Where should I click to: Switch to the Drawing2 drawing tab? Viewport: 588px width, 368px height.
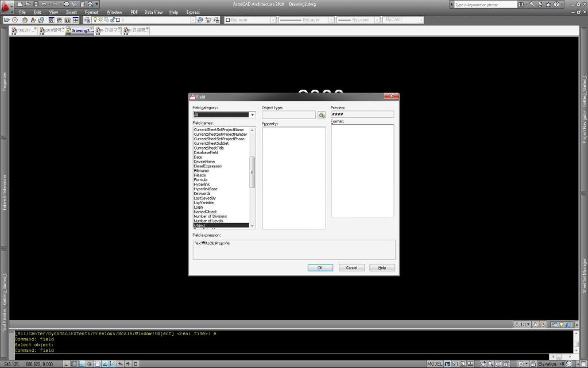click(80, 30)
